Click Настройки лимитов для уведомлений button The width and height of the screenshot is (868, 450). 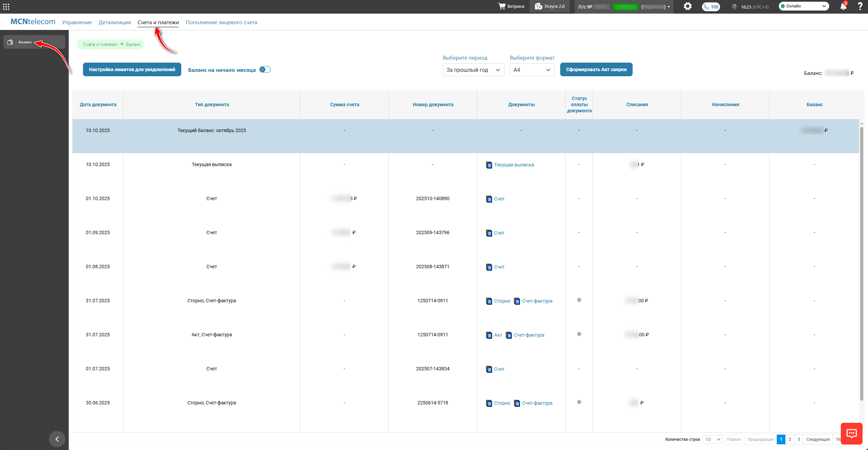coord(132,69)
